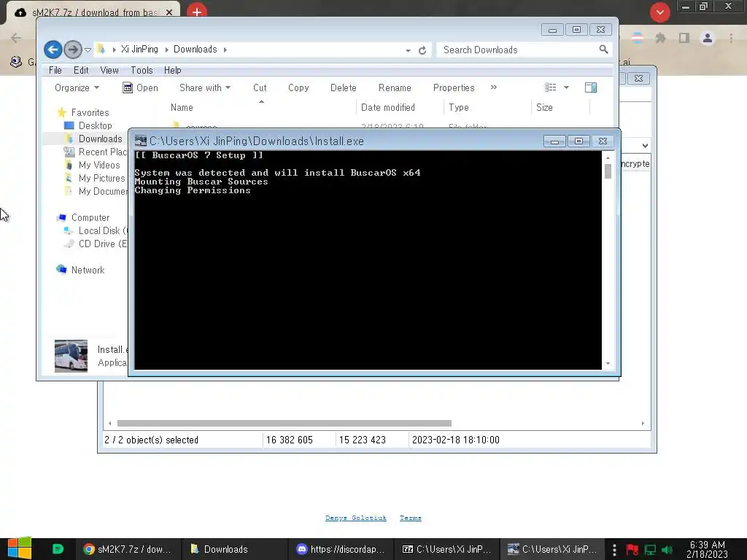Image resolution: width=747 pixels, height=560 pixels.
Task: Expand the Share with dropdown
Action: 205,87
